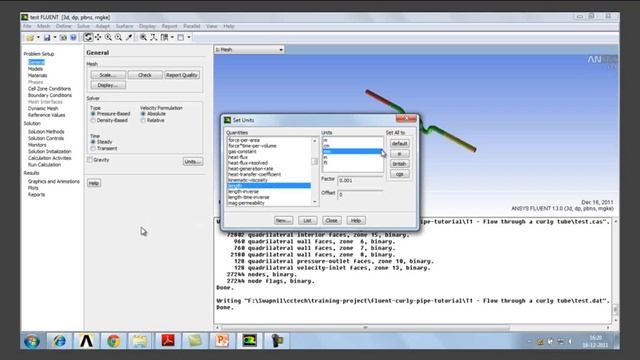640x360 pixels.
Task: Click the blue help globe toolbar icon
Action: 73,38
